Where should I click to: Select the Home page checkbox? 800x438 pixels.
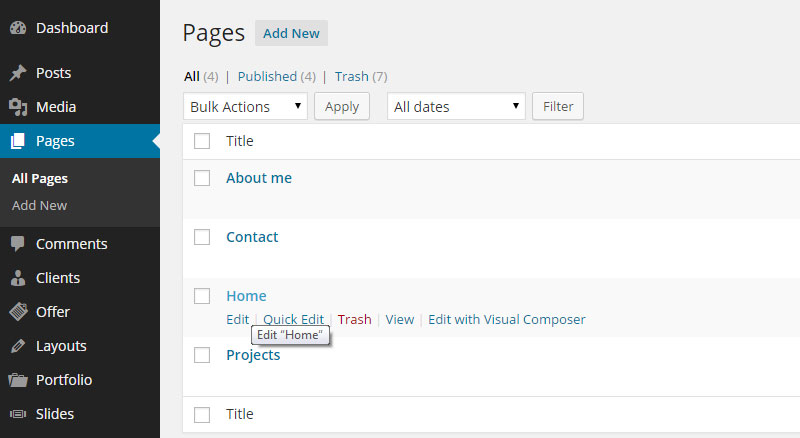click(202, 296)
